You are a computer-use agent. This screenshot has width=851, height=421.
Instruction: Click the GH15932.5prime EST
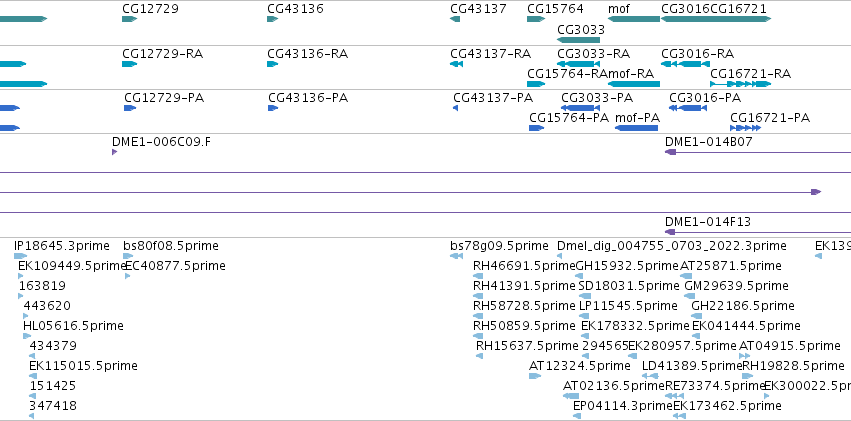point(579,276)
